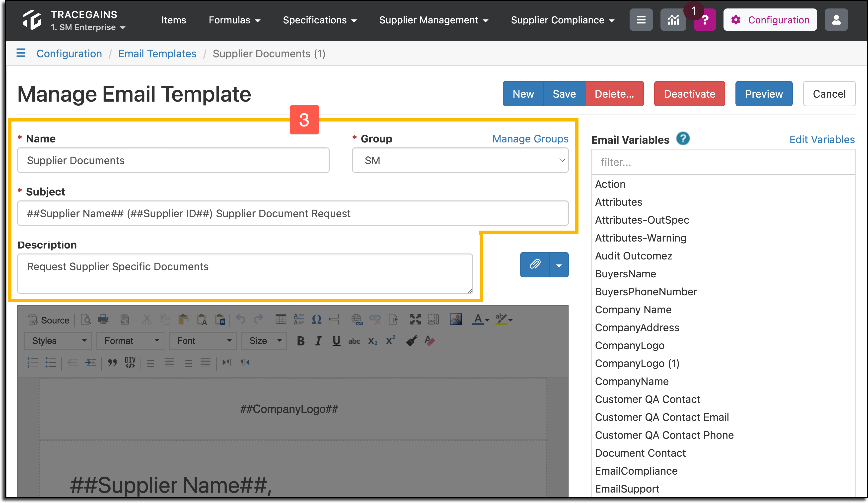This screenshot has width=868, height=503.
Task: Click the Email Variables filter field
Action: pos(723,162)
